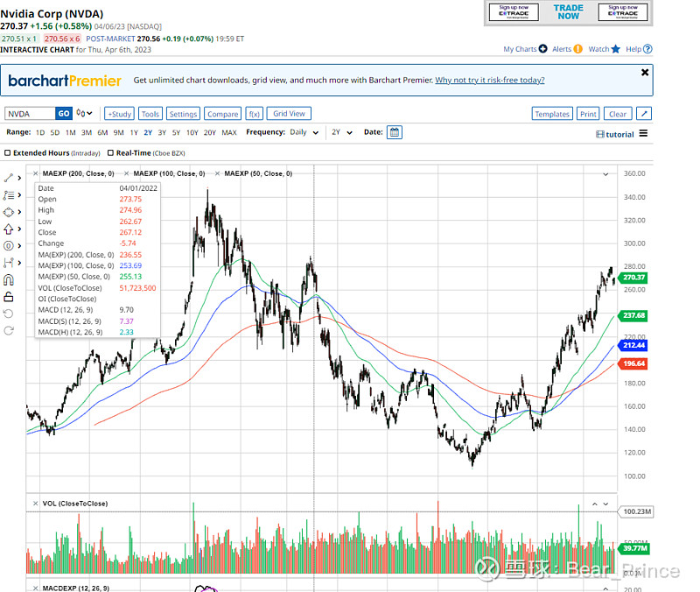Clear the chart drawings
Screen dimensions: 700x592
(x=618, y=114)
